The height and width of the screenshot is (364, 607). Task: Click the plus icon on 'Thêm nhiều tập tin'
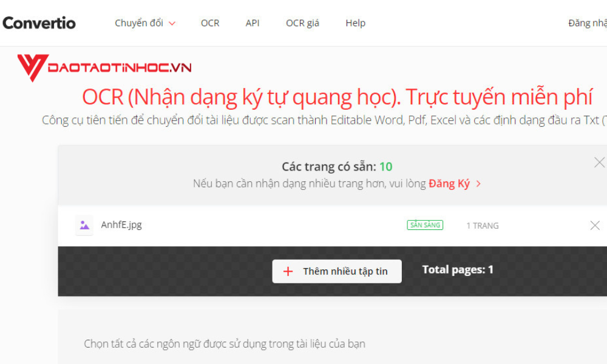point(288,271)
